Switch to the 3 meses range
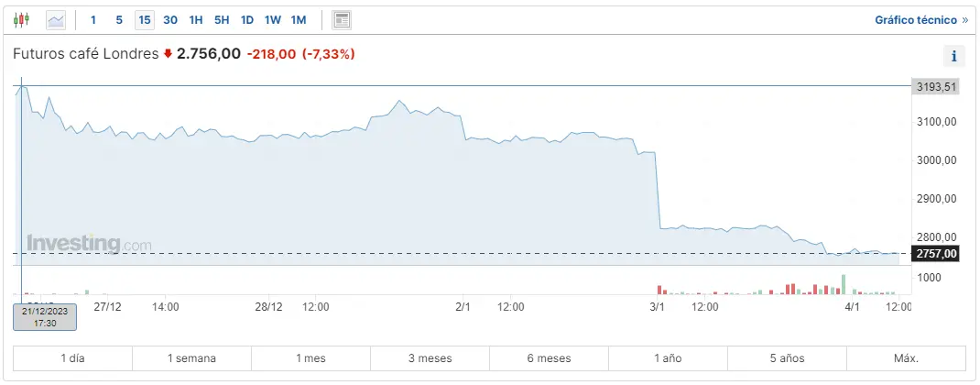The image size is (980, 385). coord(430,358)
